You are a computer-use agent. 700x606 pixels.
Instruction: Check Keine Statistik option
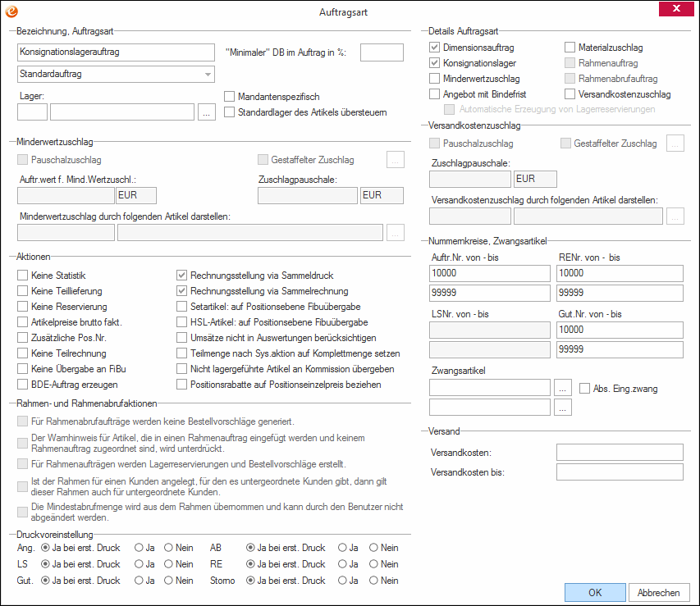(22, 276)
